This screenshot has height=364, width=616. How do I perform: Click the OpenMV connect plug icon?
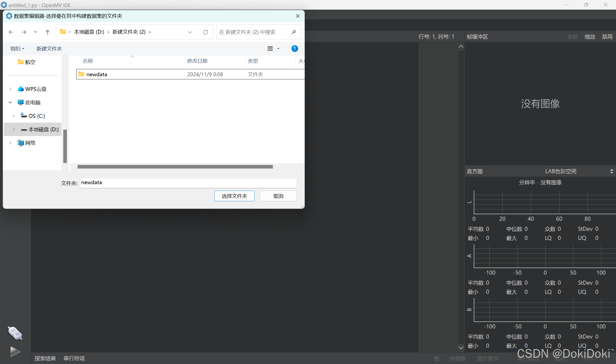tap(15, 333)
